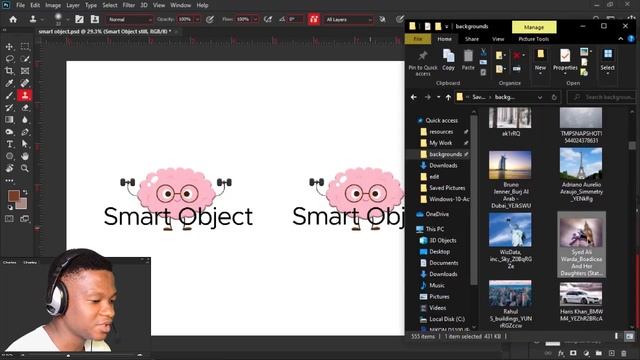Image resolution: width=640 pixels, height=360 pixels.
Task: Open the Flow dropdown arrow
Action: pyautogui.click(x=256, y=19)
